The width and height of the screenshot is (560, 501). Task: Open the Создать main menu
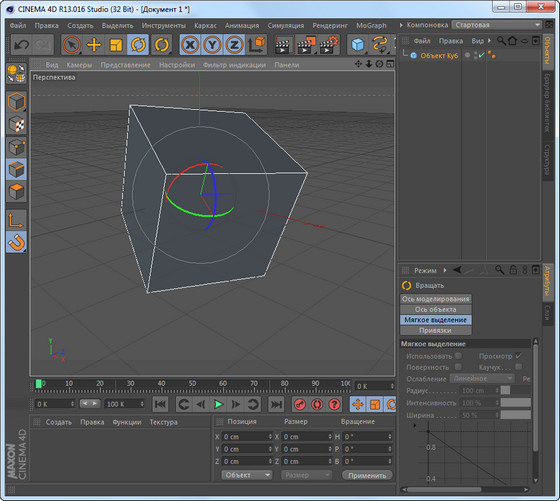point(80,26)
